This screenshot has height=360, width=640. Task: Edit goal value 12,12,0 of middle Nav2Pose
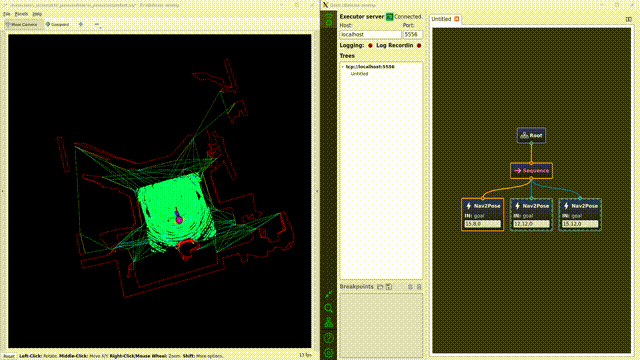[531, 224]
